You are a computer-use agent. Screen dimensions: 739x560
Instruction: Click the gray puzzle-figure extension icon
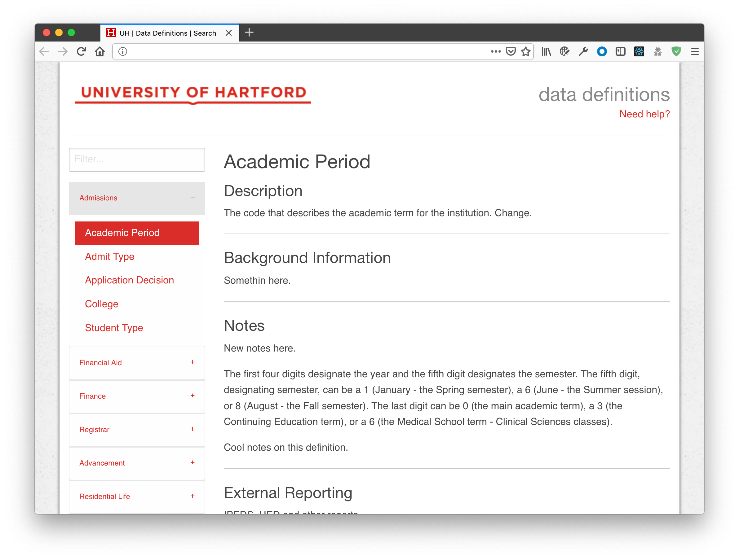point(658,52)
